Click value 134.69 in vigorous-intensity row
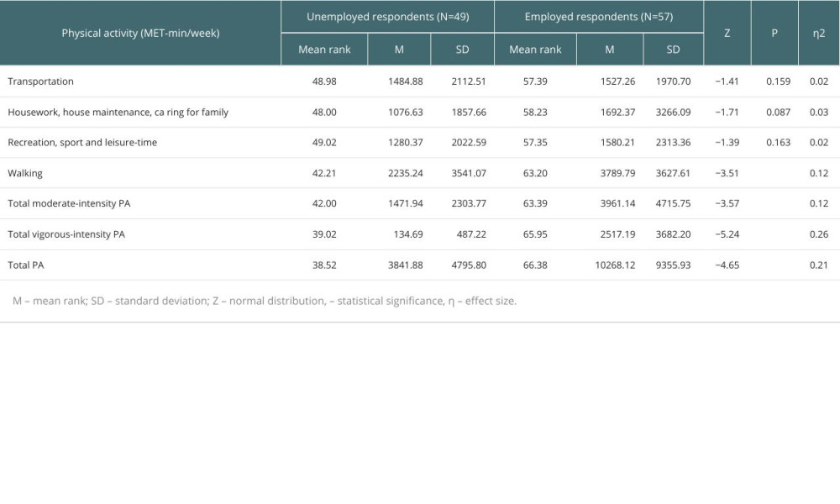This screenshot has height=504, width=840. (408, 234)
